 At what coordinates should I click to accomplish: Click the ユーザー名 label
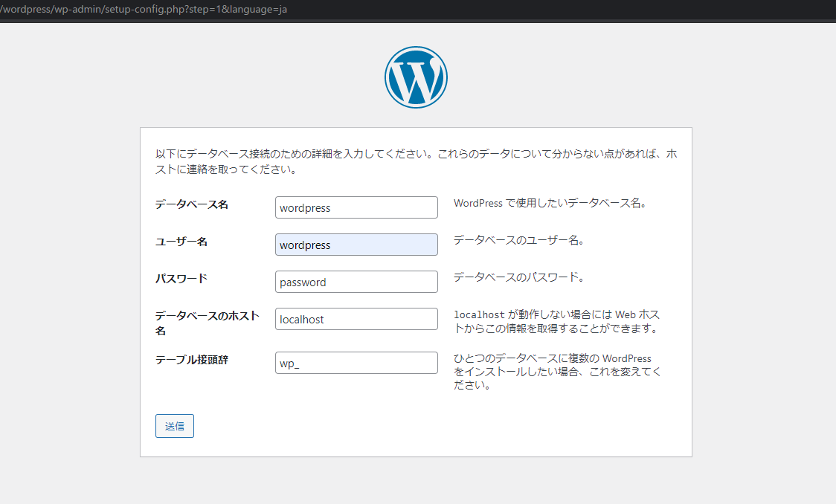coord(181,242)
